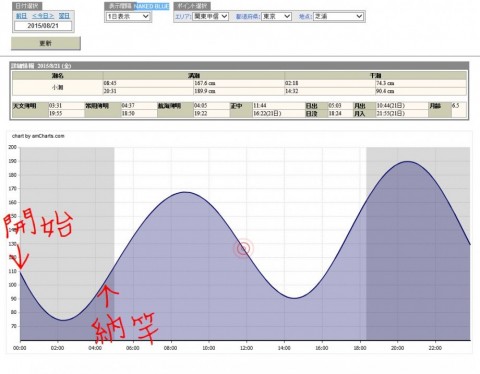Click the red 納竿 annotation arrow near 04:30
480x374 pixels.
pyautogui.click(x=107, y=295)
